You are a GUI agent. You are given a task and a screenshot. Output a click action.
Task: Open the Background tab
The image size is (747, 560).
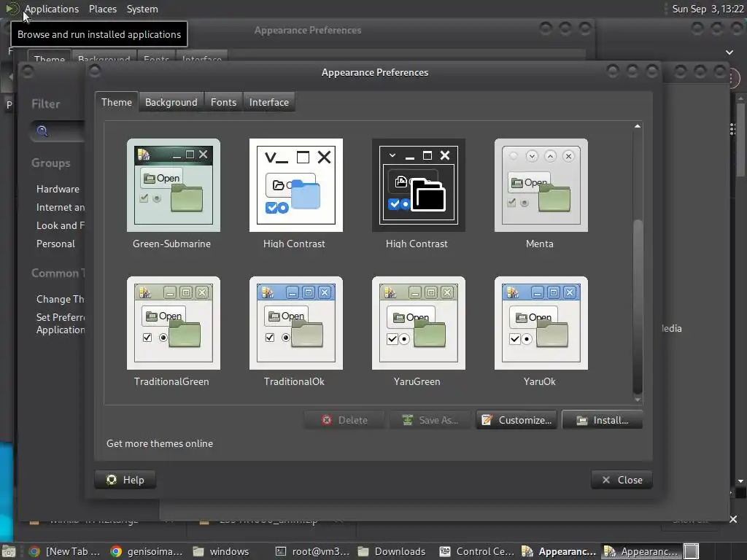click(171, 102)
